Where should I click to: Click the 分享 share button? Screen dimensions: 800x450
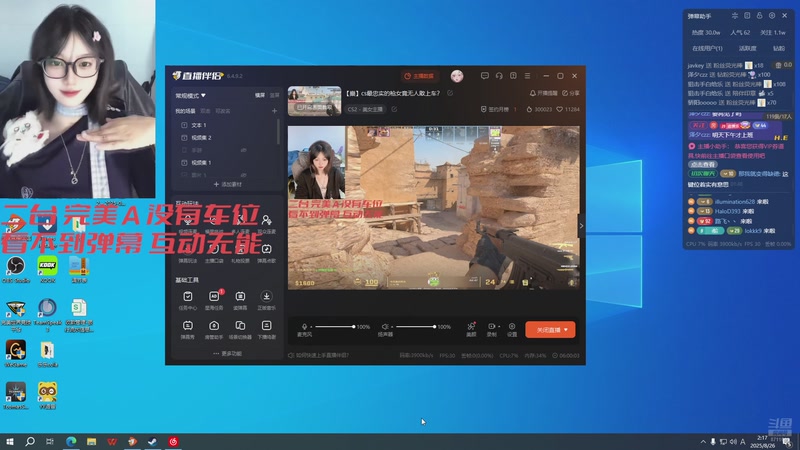(x=571, y=93)
